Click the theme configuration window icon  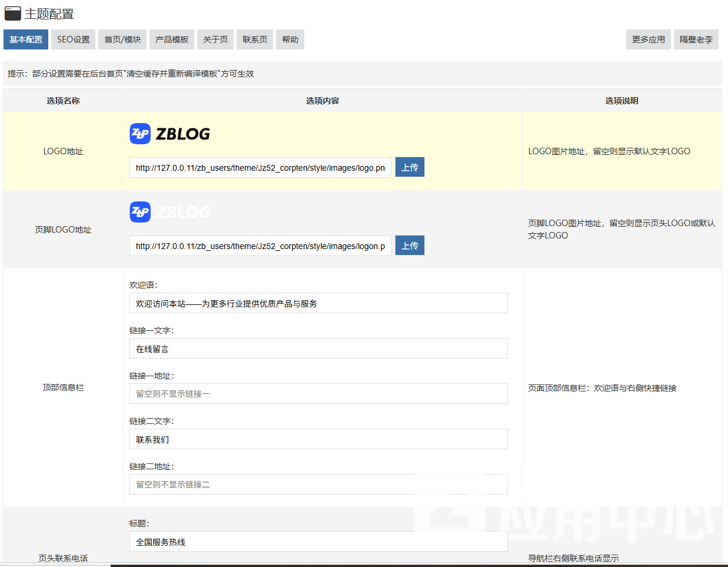point(13,14)
